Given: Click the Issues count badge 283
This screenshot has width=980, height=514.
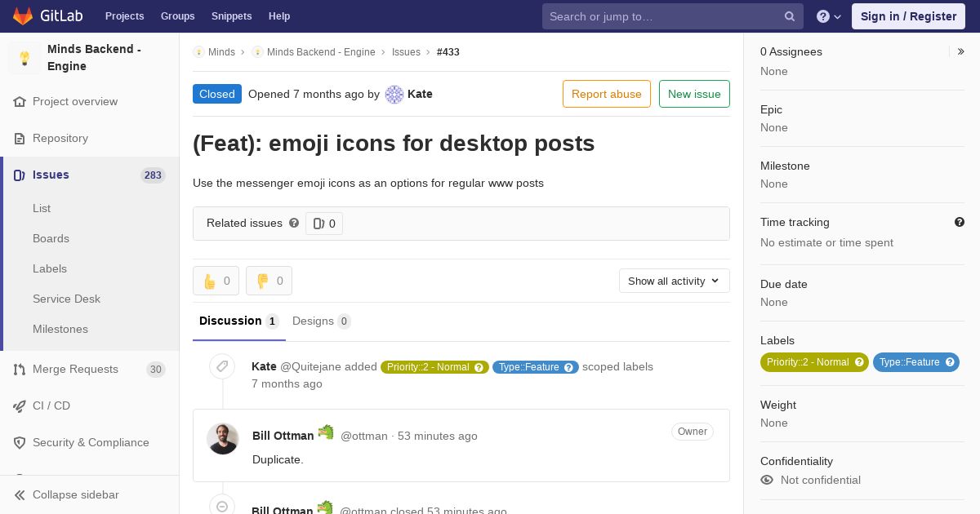Looking at the screenshot, I should 153,175.
